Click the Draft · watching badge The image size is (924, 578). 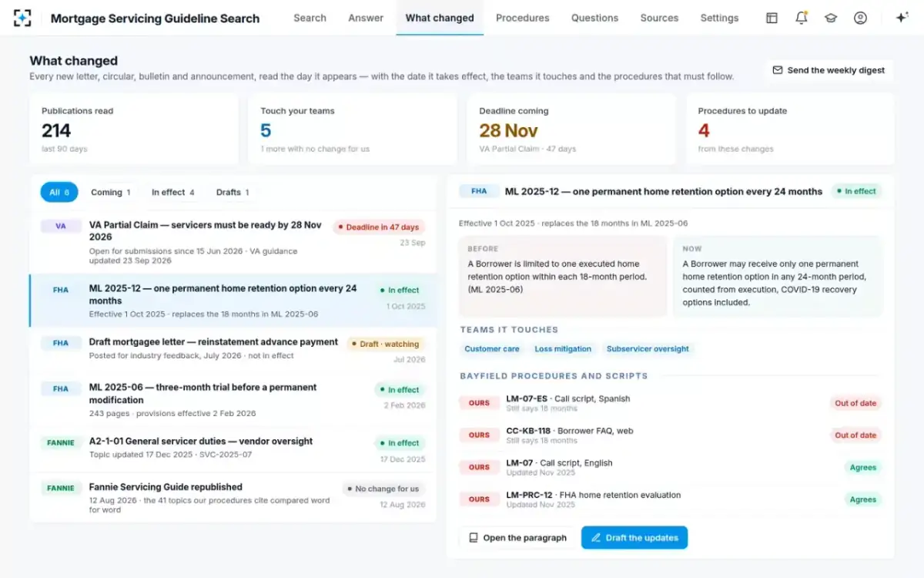[385, 344]
